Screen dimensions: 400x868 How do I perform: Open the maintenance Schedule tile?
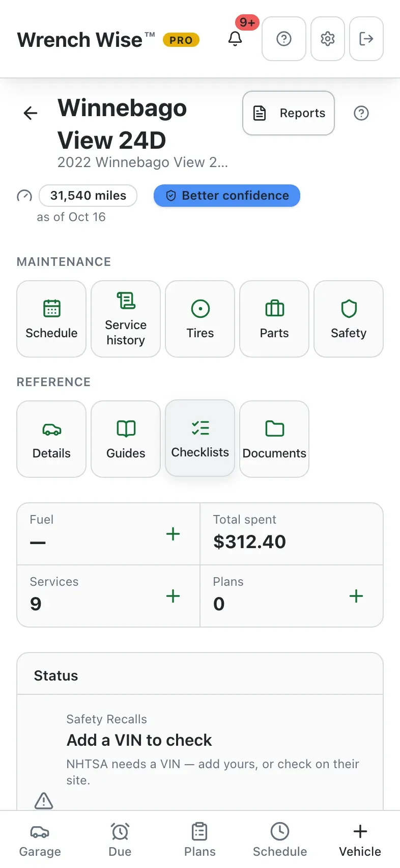[x=51, y=319]
